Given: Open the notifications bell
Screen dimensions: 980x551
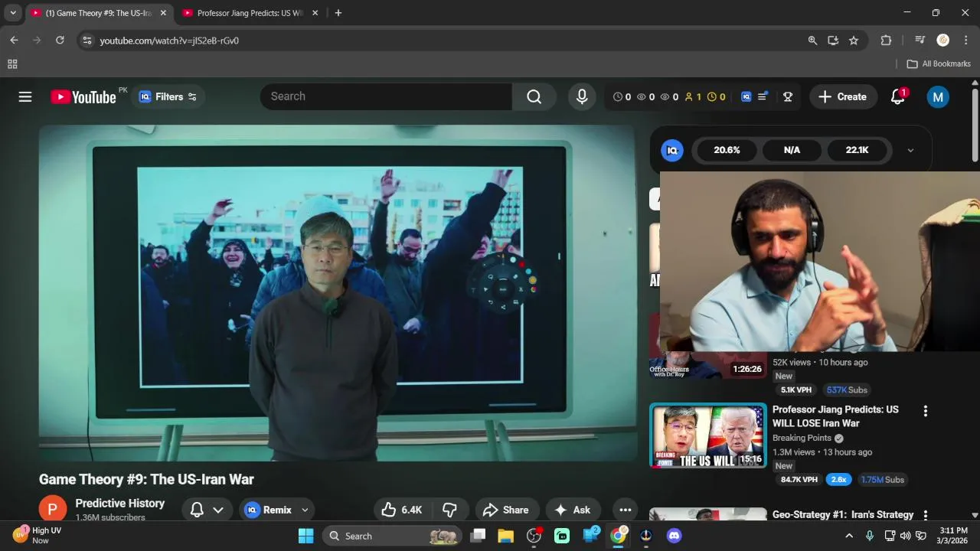Looking at the screenshot, I should point(898,96).
